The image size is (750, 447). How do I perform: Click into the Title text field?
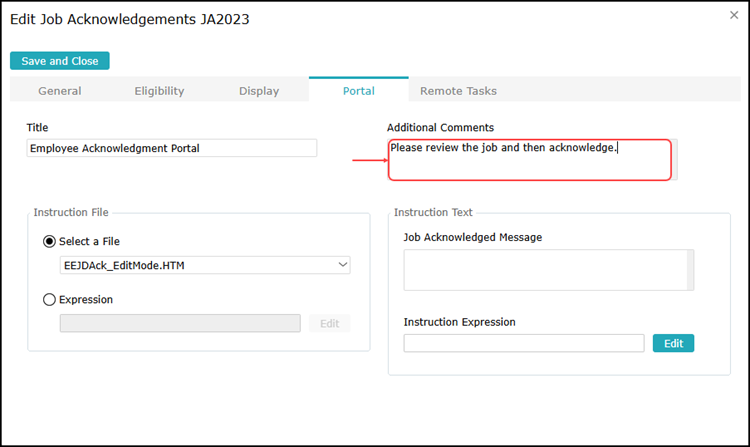tap(172, 148)
